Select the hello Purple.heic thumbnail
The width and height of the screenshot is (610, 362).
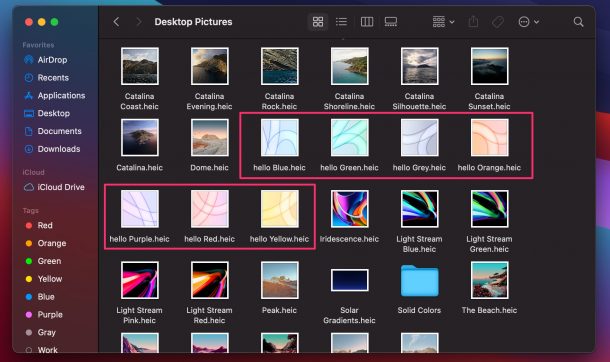pos(140,209)
